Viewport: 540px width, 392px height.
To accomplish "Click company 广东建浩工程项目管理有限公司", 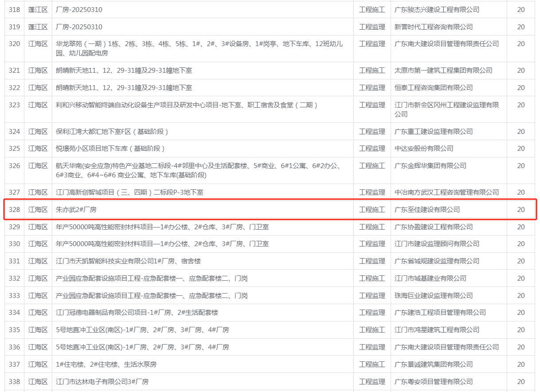I will tap(440, 312).
